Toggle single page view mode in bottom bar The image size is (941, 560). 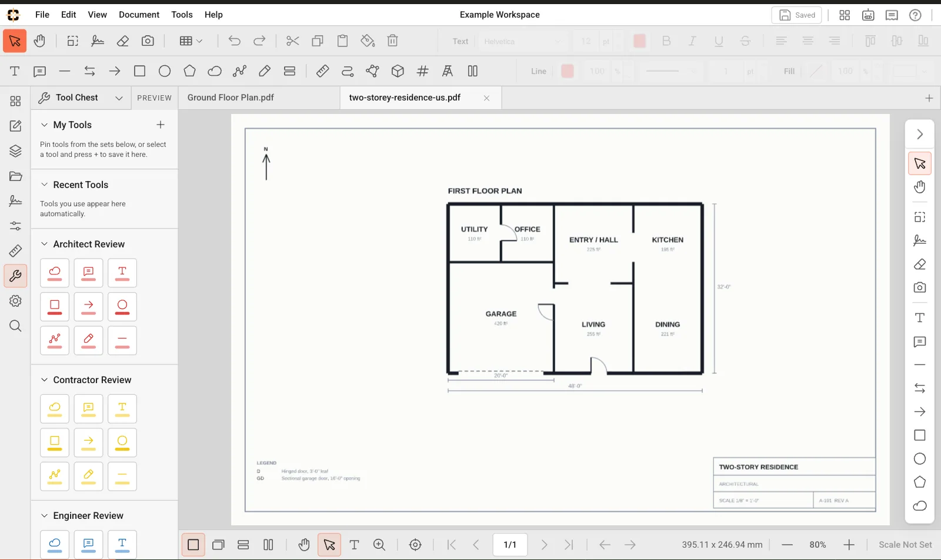coord(193,545)
